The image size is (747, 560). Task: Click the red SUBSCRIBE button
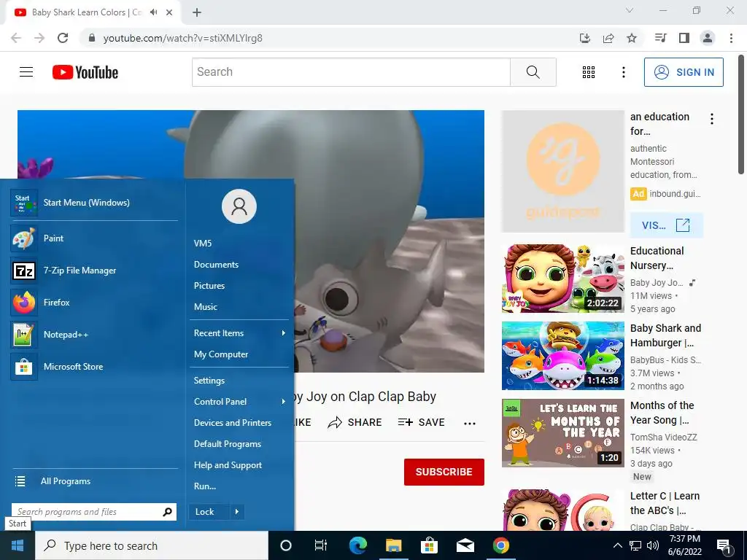click(x=444, y=472)
